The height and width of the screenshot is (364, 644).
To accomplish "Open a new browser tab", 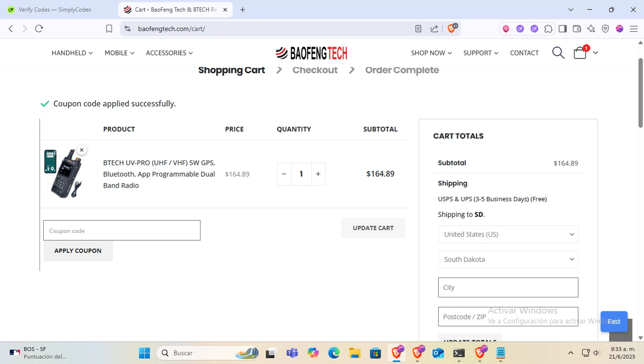I will point(243,9).
